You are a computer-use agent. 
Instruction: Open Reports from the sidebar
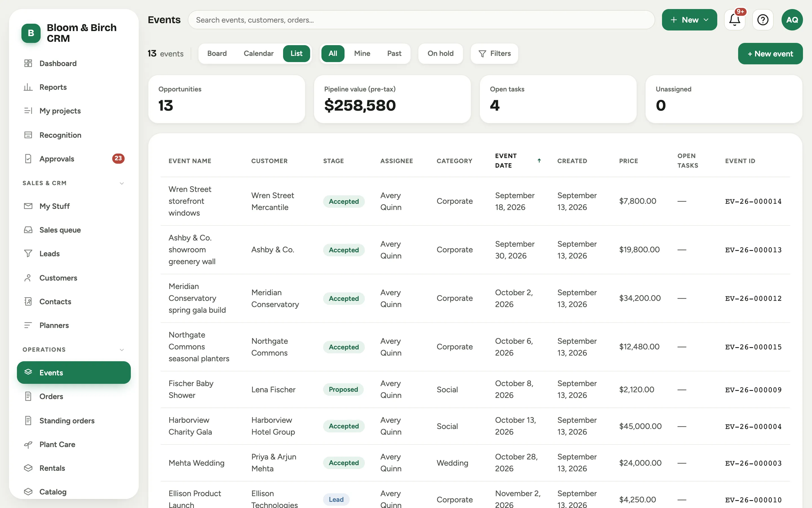[74, 87]
